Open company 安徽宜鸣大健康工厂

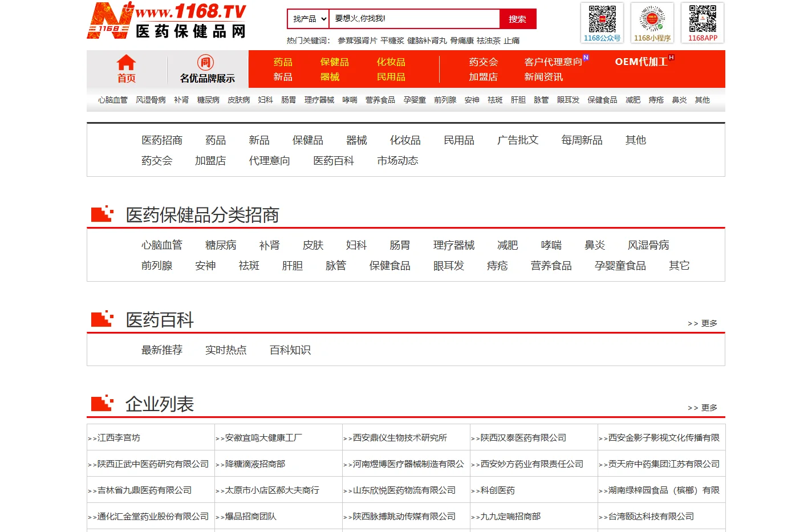click(x=263, y=437)
